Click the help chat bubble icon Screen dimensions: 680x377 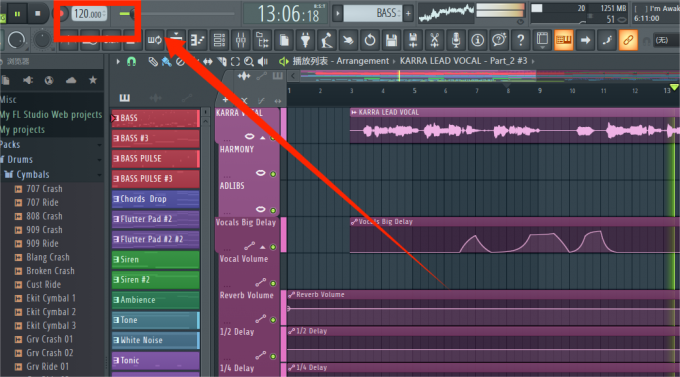499,41
